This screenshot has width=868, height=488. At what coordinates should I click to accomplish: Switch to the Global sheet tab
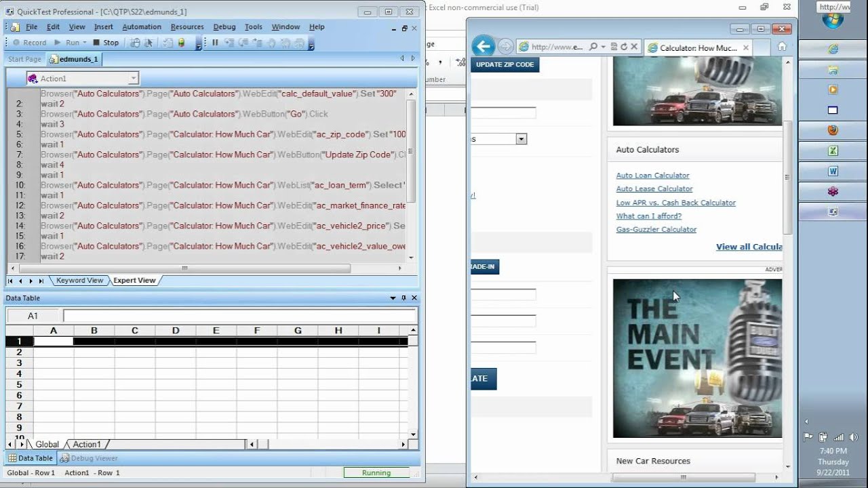(x=47, y=445)
